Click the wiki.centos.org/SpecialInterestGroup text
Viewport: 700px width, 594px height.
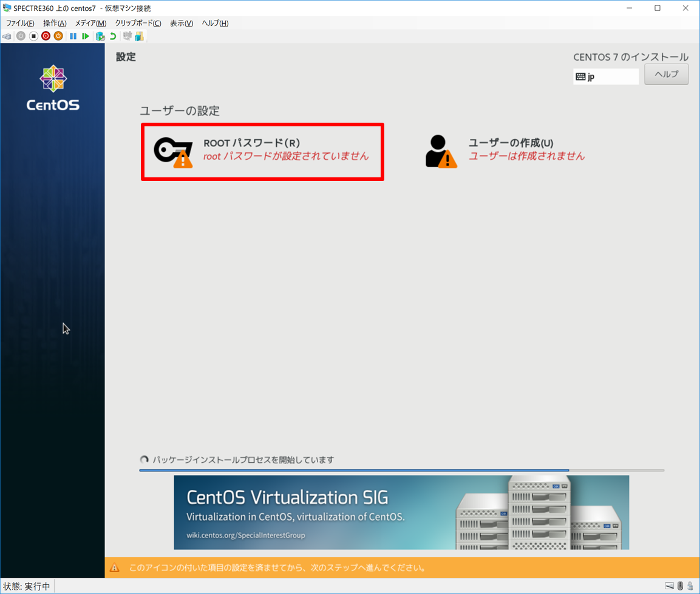(245, 535)
